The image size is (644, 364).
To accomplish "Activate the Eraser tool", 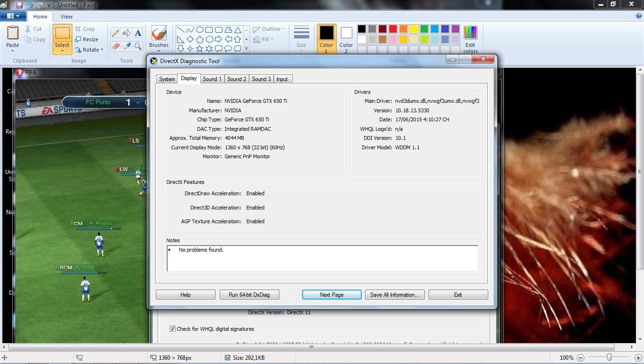I will (116, 46).
